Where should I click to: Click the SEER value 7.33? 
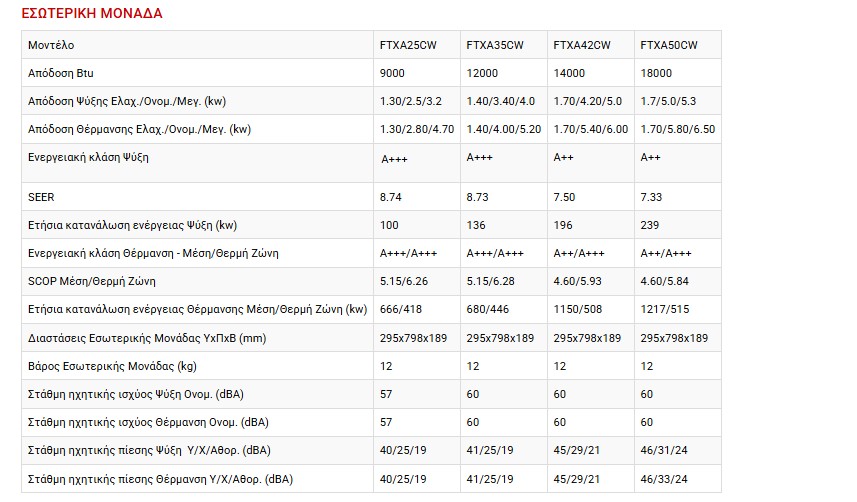pyautogui.click(x=651, y=198)
